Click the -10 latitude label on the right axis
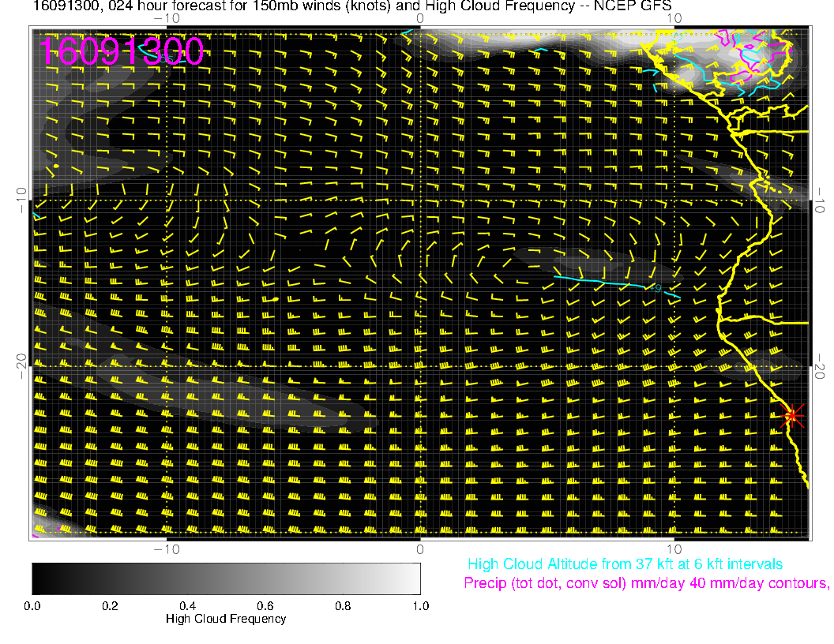The width and height of the screenshot is (834, 644). pos(818,200)
